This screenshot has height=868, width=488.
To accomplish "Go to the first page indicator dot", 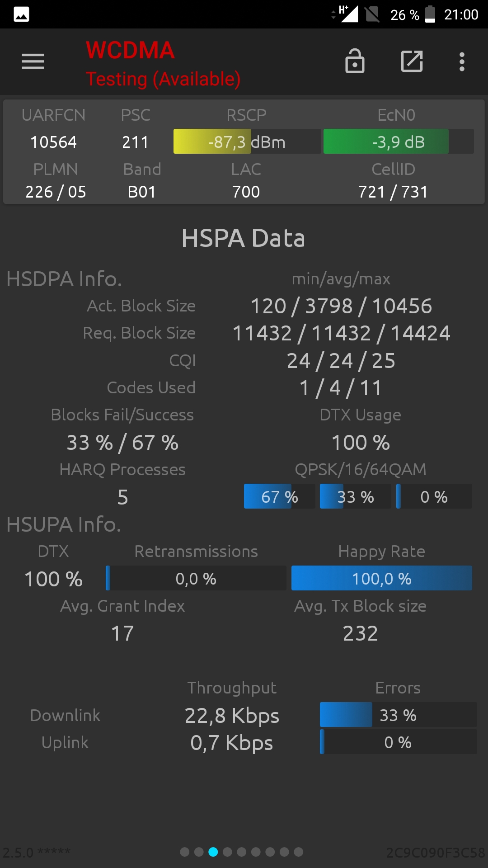I will 185,852.
